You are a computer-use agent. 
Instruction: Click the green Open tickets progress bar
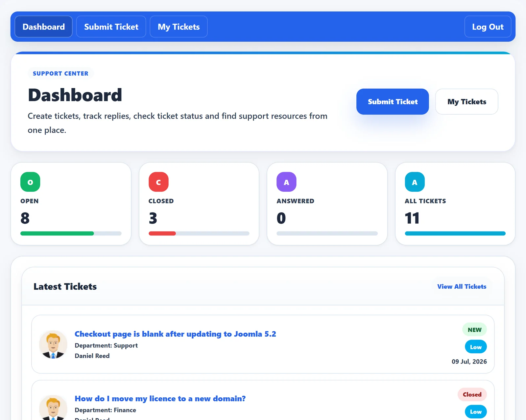coord(71,233)
